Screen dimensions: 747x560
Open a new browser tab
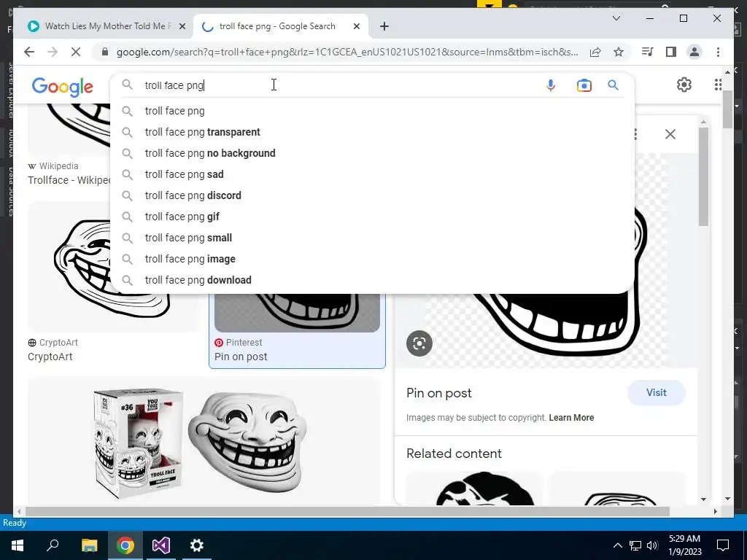point(384,26)
